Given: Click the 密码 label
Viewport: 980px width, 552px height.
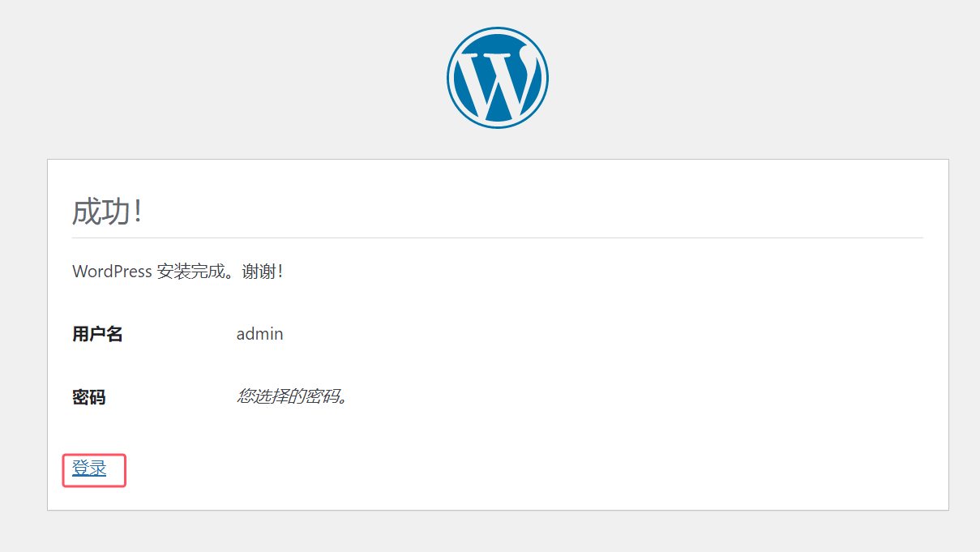Looking at the screenshot, I should click(x=89, y=397).
